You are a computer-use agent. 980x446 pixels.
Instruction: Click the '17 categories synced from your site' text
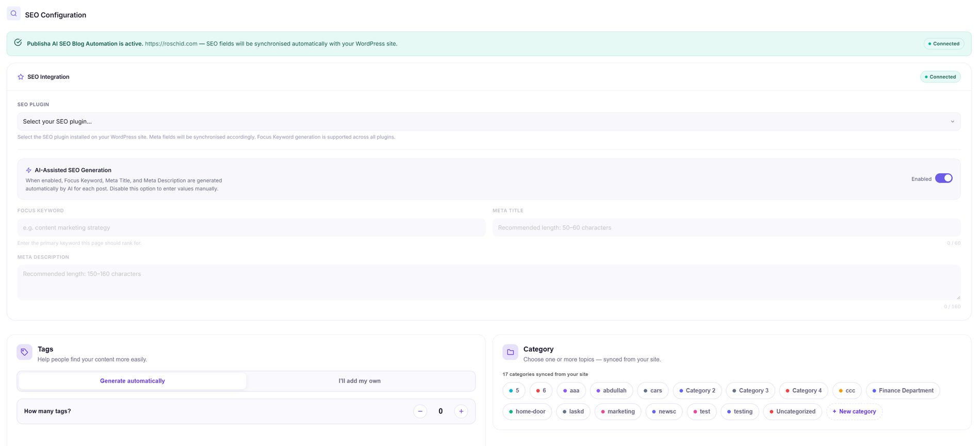pyautogui.click(x=545, y=374)
